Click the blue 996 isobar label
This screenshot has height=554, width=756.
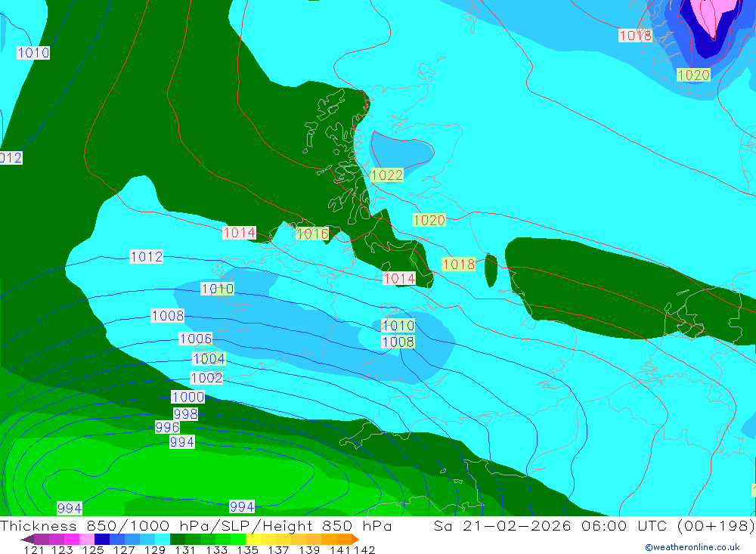coord(167,427)
